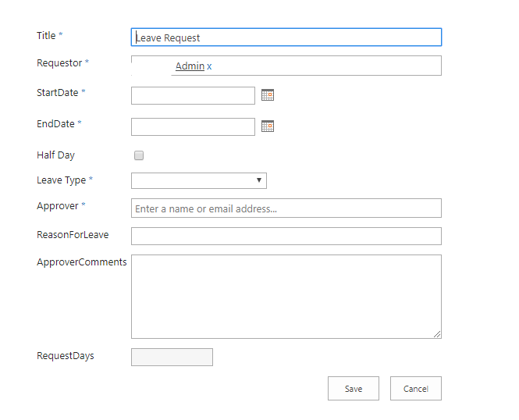This screenshot has height=420, width=519.
Task: Click the Half Day label
Action: coord(55,155)
